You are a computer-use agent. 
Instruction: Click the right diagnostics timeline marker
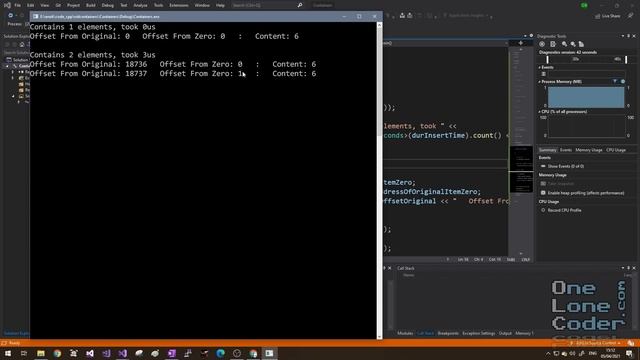tap(626, 60)
